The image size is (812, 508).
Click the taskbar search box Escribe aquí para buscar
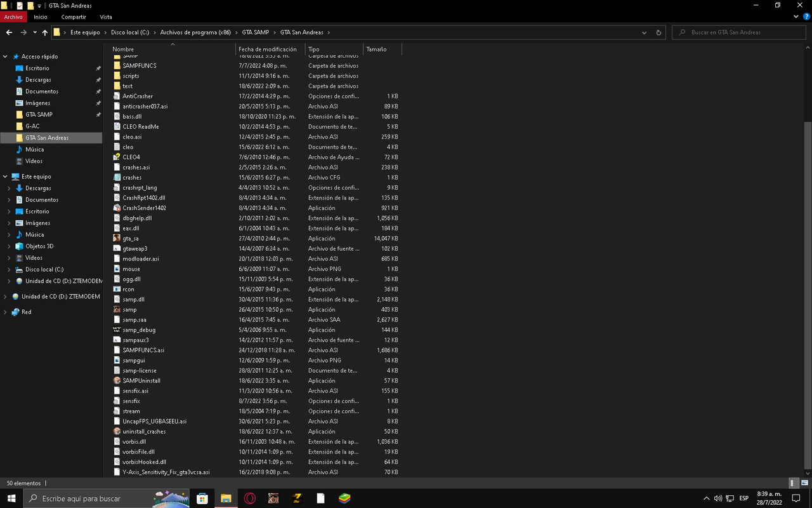107,498
